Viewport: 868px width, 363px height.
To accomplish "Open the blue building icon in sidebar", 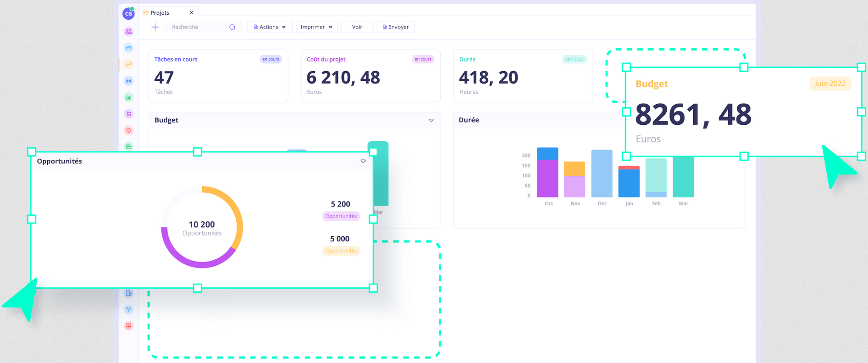I will pos(128,293).
